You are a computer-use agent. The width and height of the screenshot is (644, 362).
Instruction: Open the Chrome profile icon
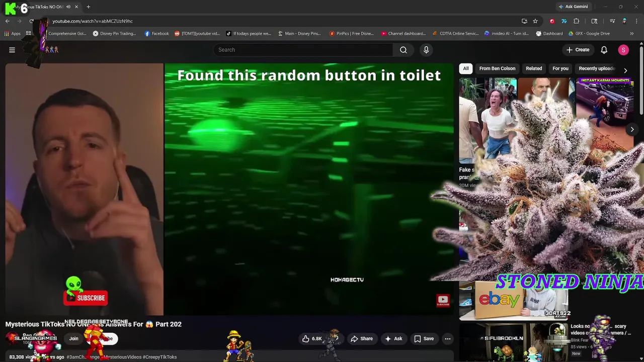click(624, 21)
